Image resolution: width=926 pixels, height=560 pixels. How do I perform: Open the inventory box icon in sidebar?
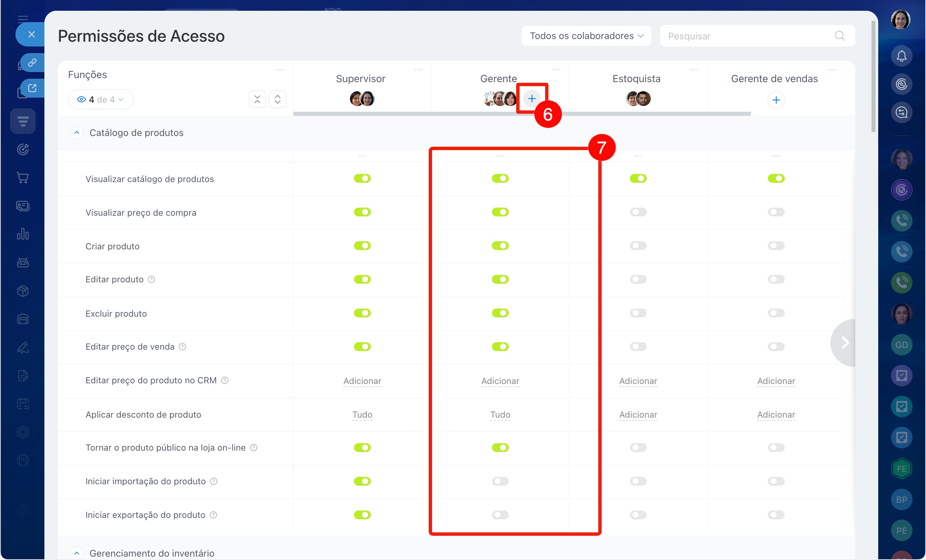(x=23, y=291)
